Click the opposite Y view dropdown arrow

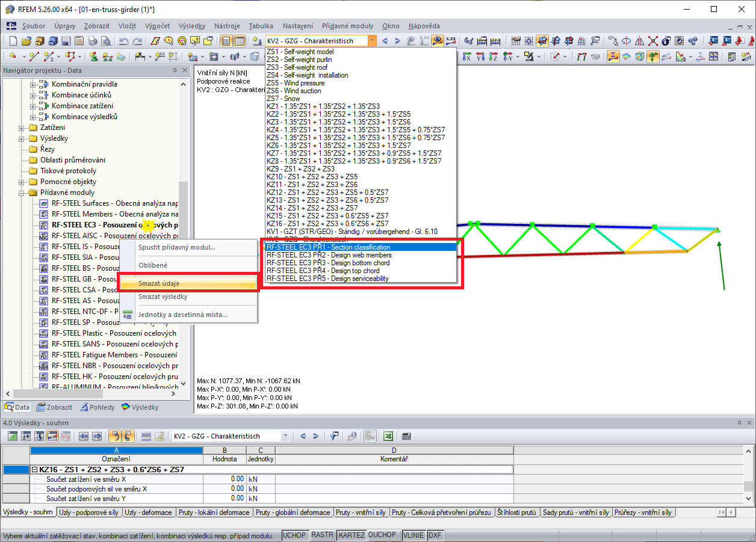tap(518, 57)
